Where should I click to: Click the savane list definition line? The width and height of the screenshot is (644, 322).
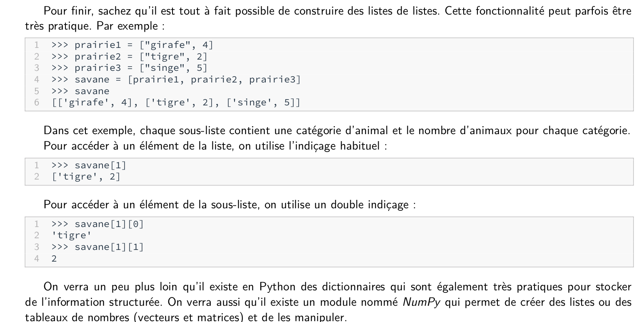click(x=175, y=80)
